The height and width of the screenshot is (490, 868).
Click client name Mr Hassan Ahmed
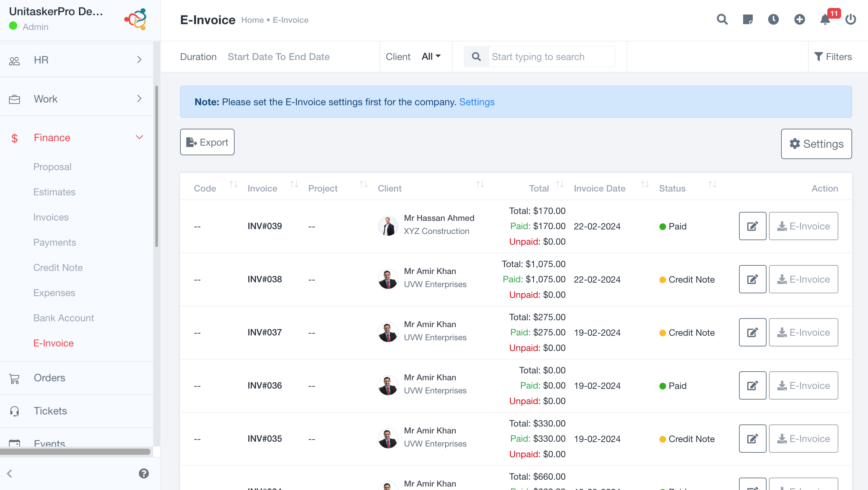click(x=439, y=218)
